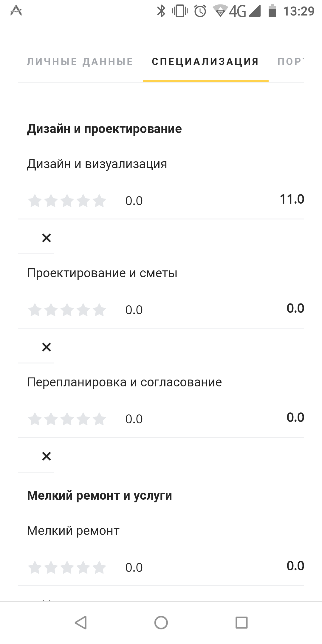
Task: Select the Специализация tab
Action: [205, 62]
